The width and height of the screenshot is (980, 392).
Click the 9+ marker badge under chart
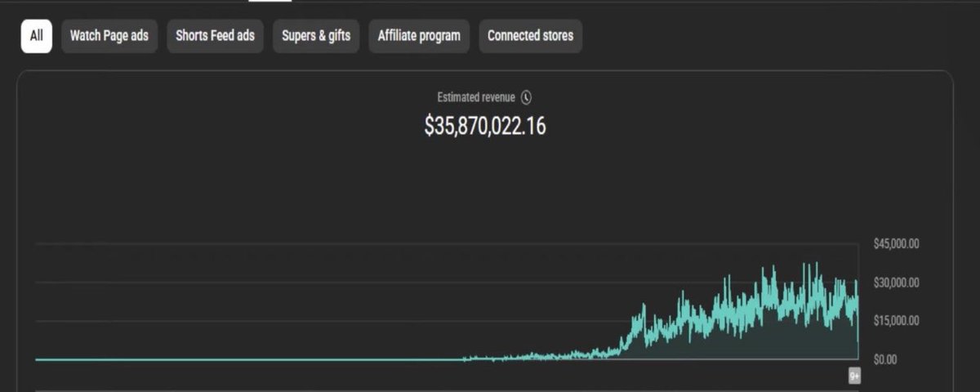854,376
